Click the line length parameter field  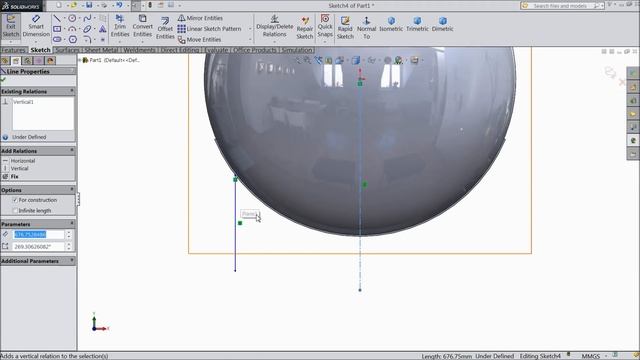pyautogui.click(x=39, y=234)
